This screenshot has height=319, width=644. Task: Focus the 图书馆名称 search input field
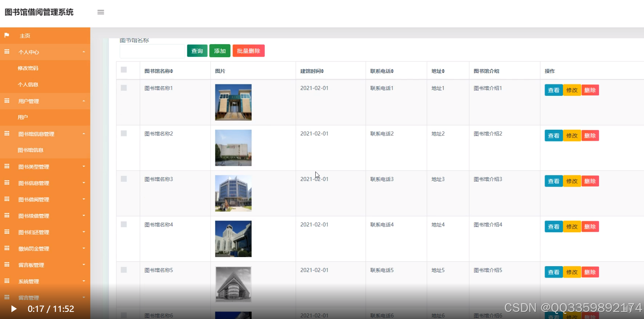tap(152, 51)
